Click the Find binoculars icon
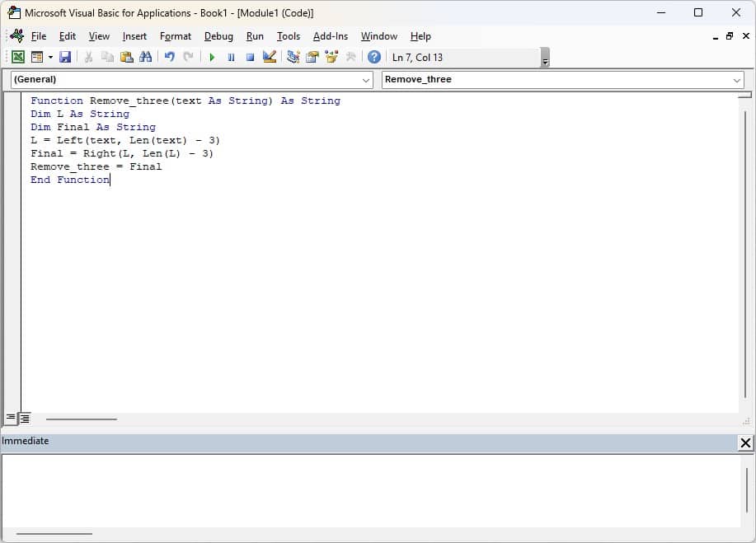Screen dimensions: 756x543 [x=145, y=56]
